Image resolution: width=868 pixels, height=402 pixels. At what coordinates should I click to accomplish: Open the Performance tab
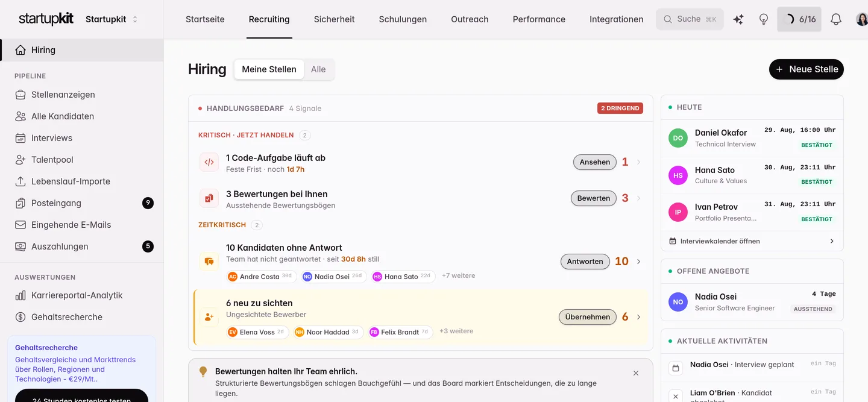(x=539, y=19)
